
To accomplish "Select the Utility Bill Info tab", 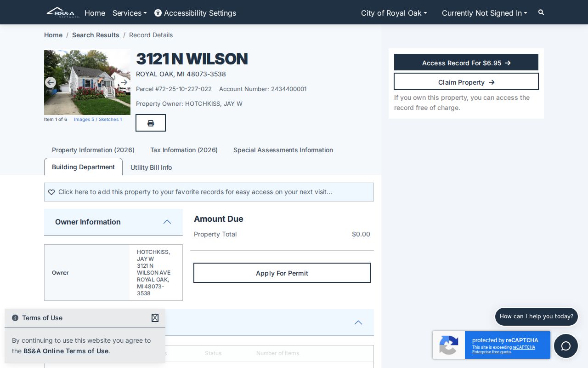I will point(151,167).
